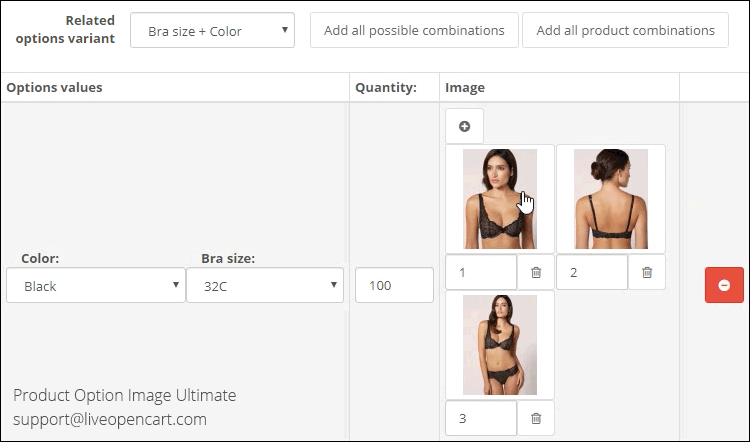Screen dimensions: 750x442
Task: Open the Bra size dropdown showing 32C
Action: click(x=265, y=286)
